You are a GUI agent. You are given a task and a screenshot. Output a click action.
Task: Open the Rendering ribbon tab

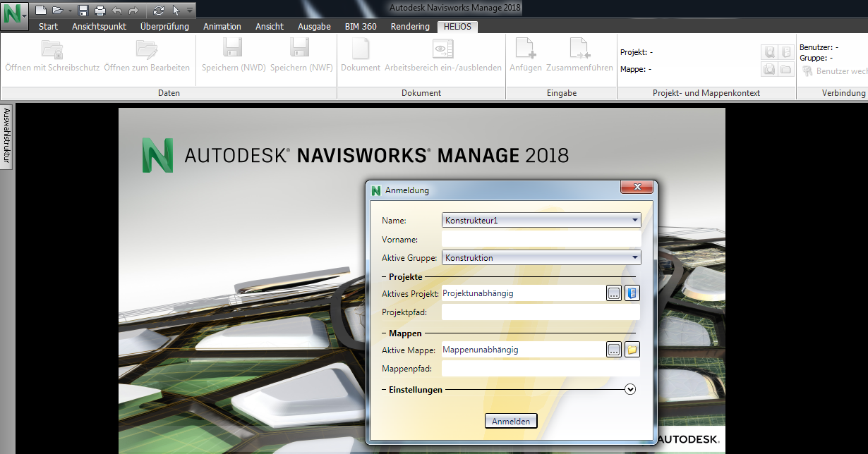(410, 27)
